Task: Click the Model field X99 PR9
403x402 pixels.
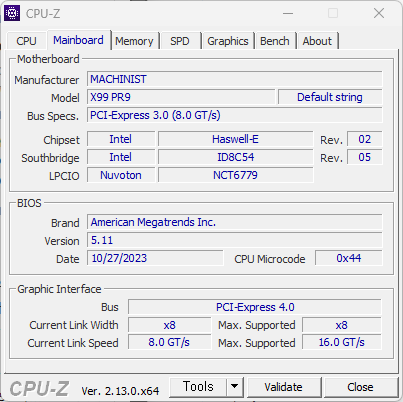Action: [x=181, y=97]
